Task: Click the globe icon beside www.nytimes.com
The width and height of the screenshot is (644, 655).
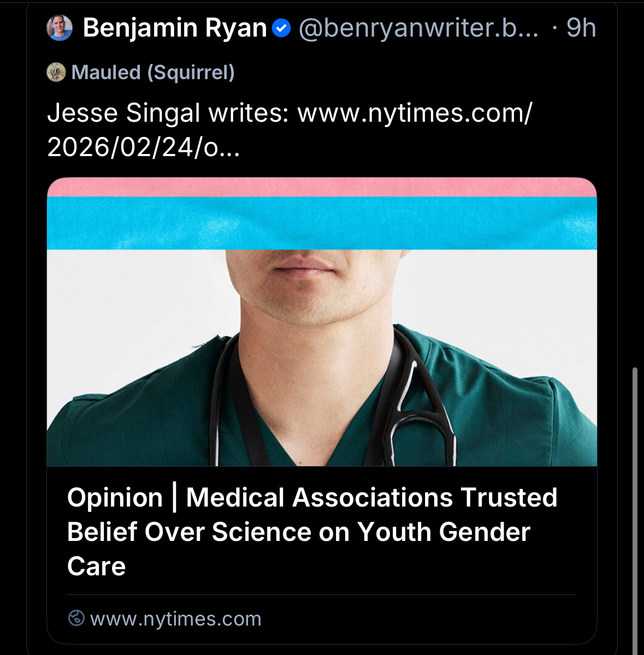Action: 76,618
